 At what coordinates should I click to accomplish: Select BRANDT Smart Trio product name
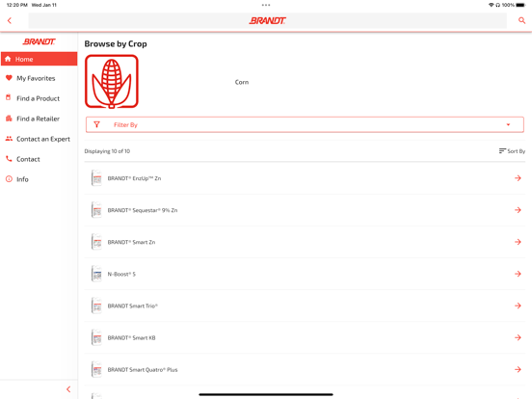tap(133, 306)
